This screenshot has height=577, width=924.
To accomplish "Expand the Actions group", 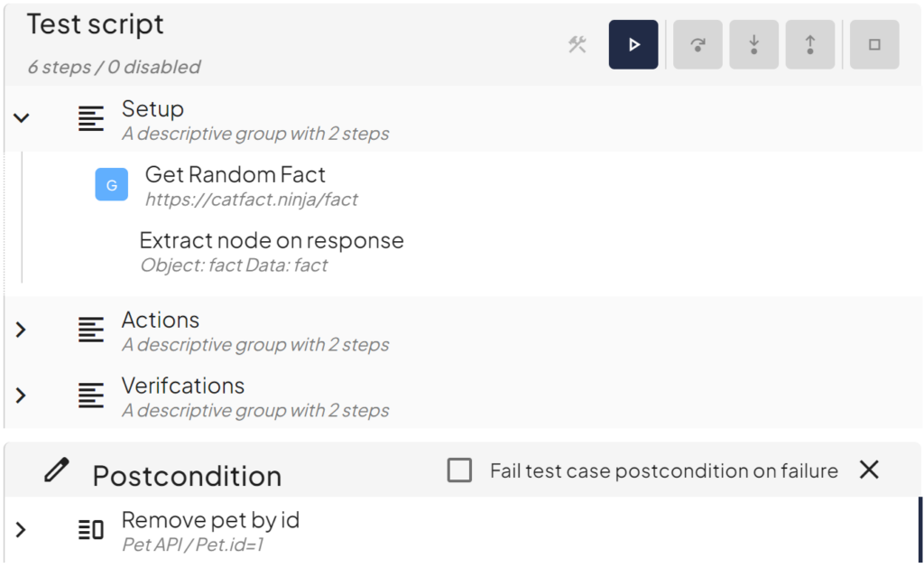I will [x=22, y=330].
